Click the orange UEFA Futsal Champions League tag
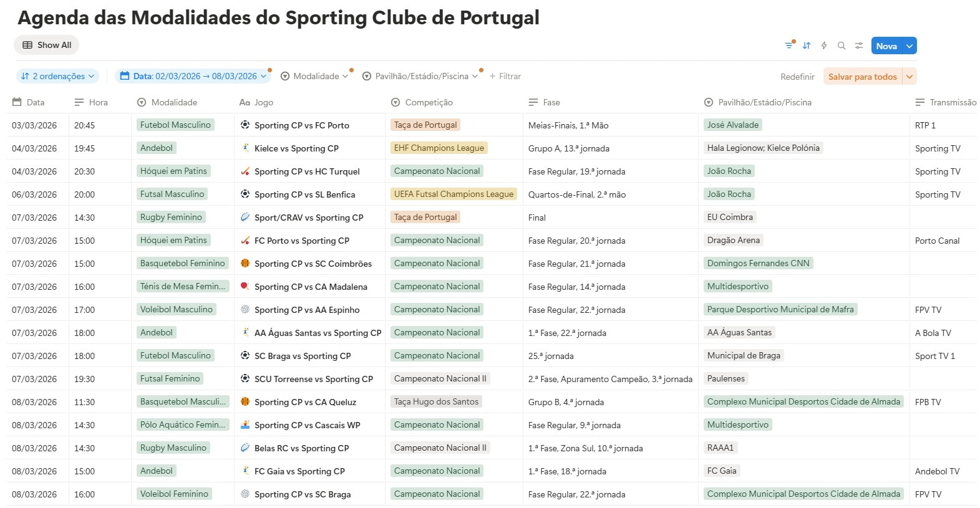This screenshot has height=508, width=980. click(x=454, y=194)
